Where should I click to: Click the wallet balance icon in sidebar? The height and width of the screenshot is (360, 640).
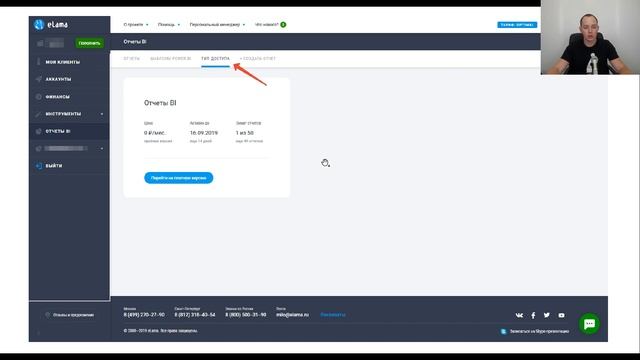[40, 43]
